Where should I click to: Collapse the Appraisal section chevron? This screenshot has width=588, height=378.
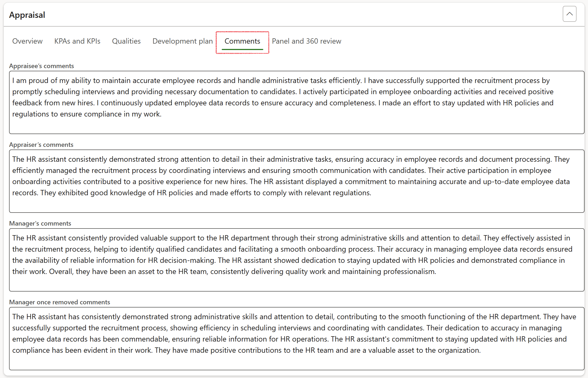click(x=569, y=14)
